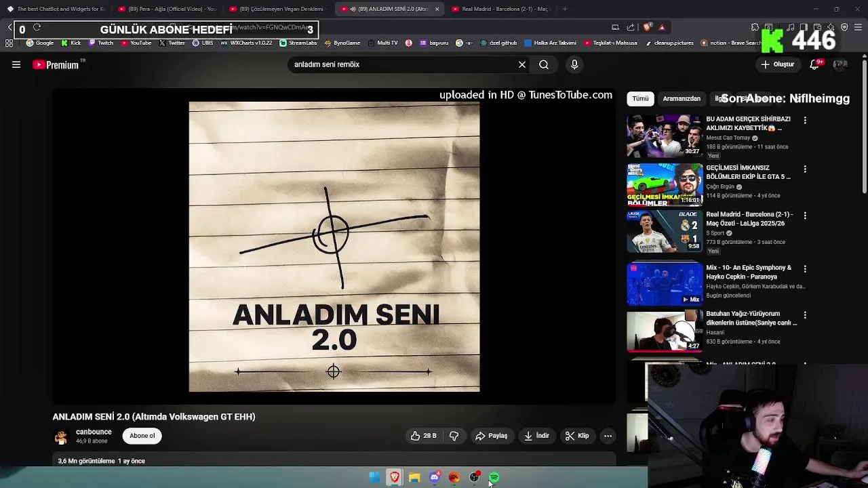The image size is (868, 488).
Task: Open options for Mix - 10- An Epic Symphony
Action: pyautogui.click(x=805, y=269)
